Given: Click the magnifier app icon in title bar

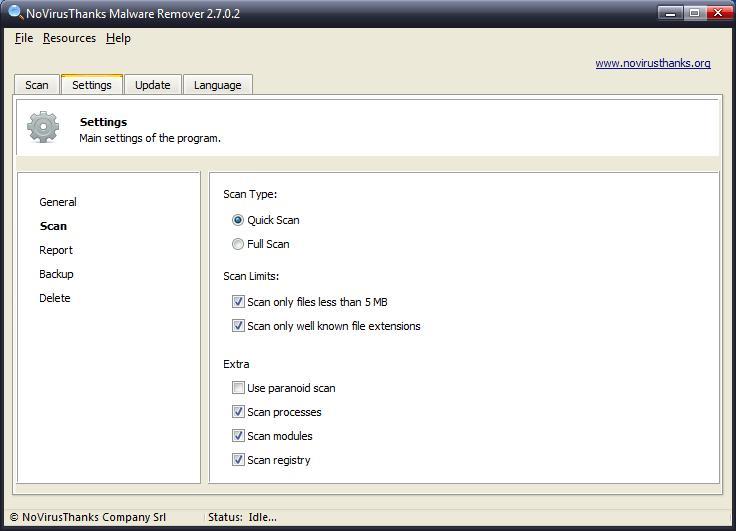Looking at the screenshot, I should click(x=15, y=12).
